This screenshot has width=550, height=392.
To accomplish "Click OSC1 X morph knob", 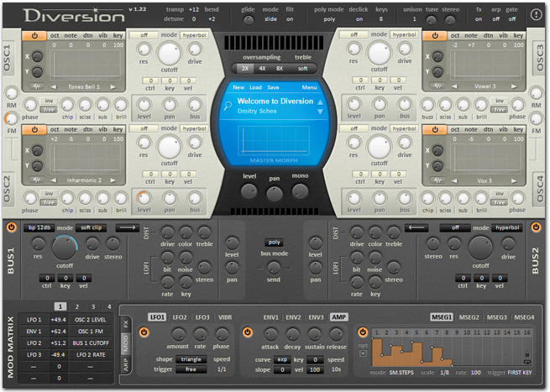I will [37, 56].
